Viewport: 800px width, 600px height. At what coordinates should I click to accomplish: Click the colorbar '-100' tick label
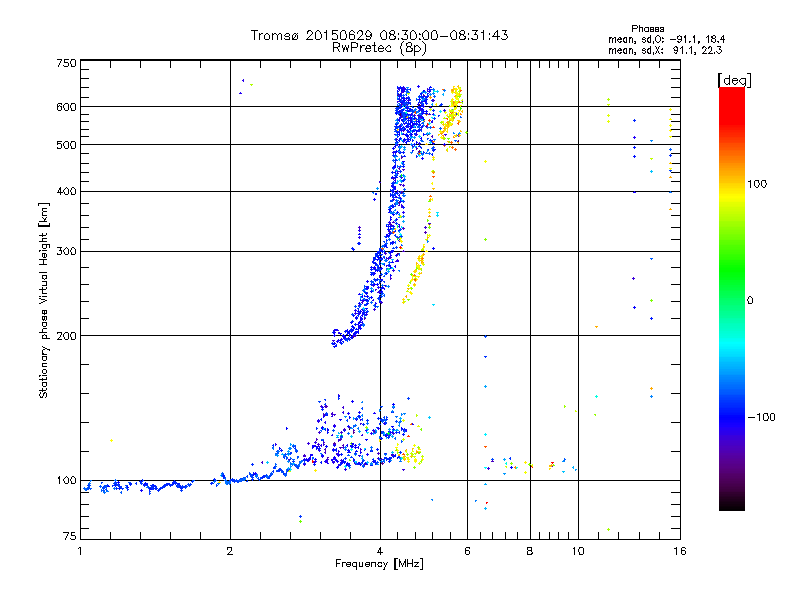point(761,417)
